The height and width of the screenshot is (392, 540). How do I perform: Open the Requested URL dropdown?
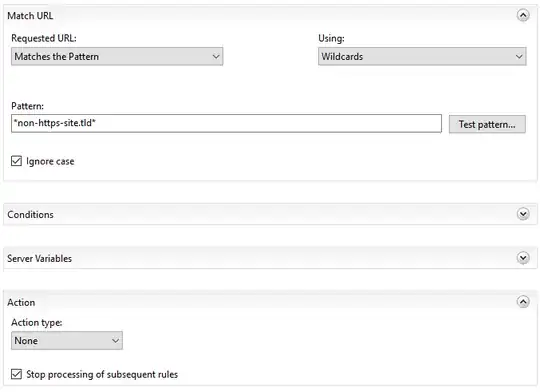point(117,56)
